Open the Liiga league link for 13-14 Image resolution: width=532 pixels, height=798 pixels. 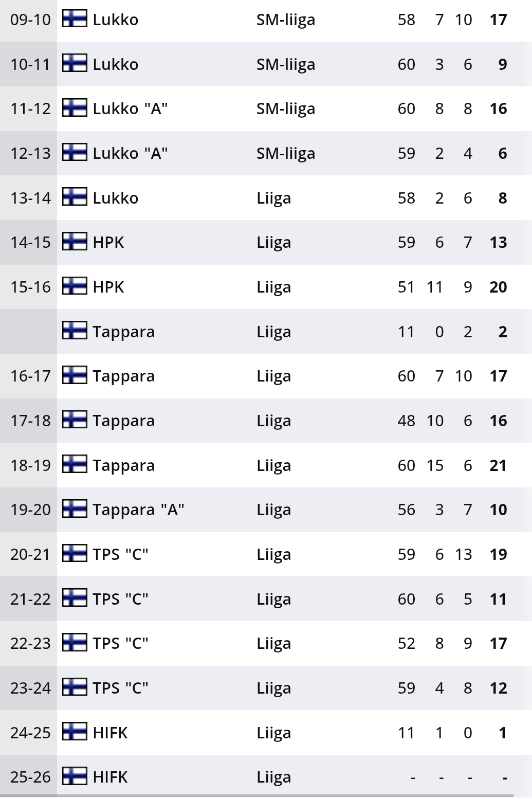273,198
